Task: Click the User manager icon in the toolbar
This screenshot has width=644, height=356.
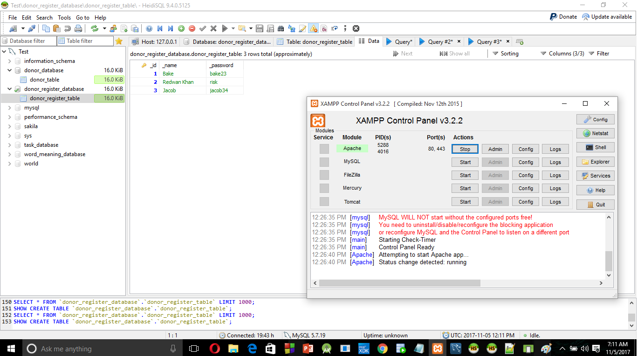Action: [113, 28]
